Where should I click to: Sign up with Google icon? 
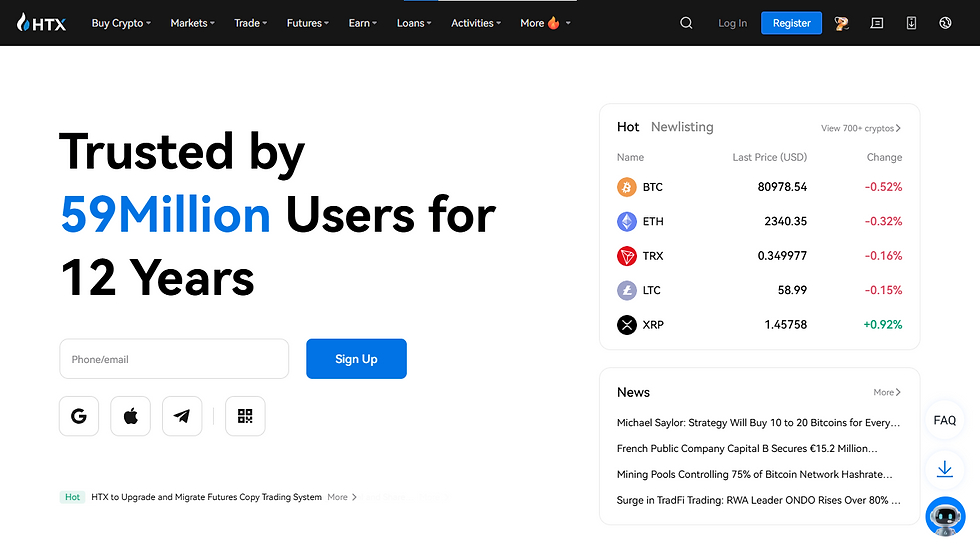79,416
